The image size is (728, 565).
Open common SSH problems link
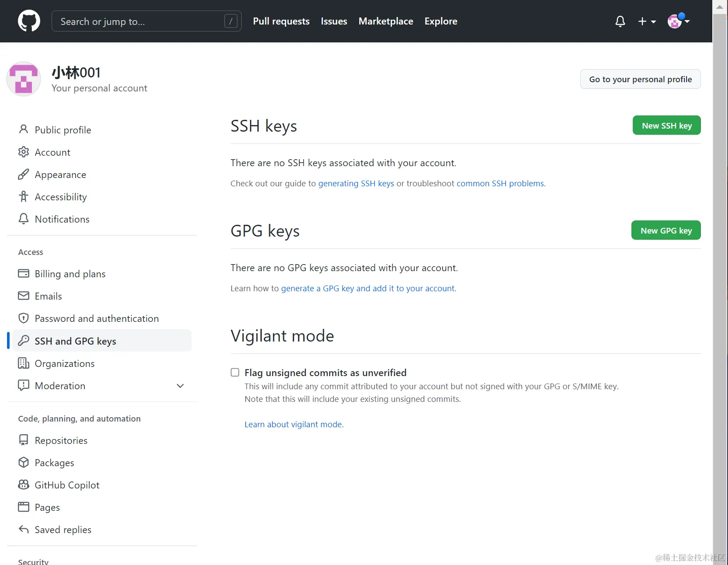point(500,183)
